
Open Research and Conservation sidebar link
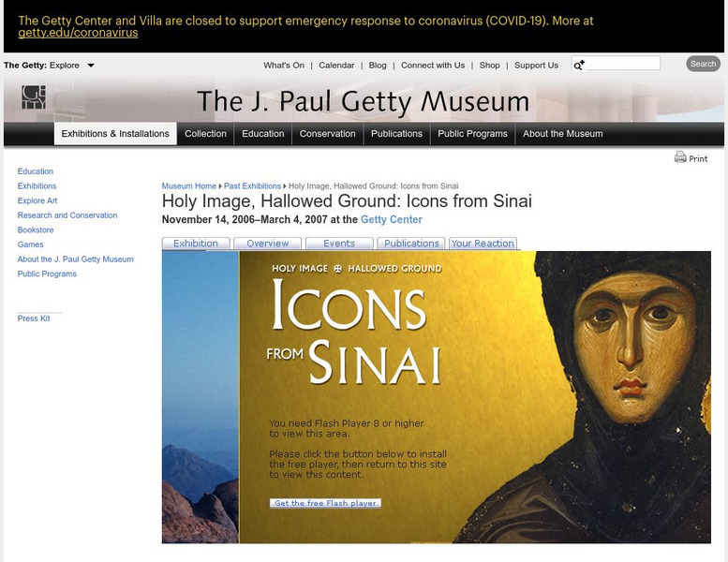tap(67, 215)
